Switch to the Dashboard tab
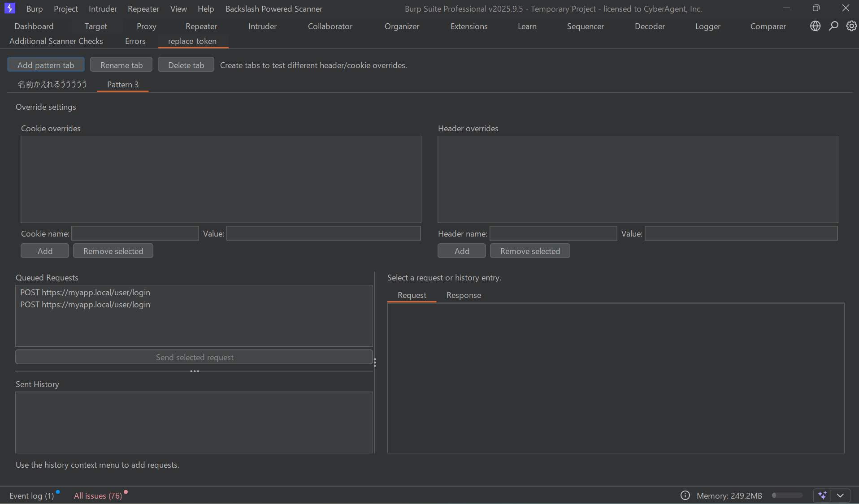Screen dimensions: 859x504 pyautogui.click(x=34, y=26)
